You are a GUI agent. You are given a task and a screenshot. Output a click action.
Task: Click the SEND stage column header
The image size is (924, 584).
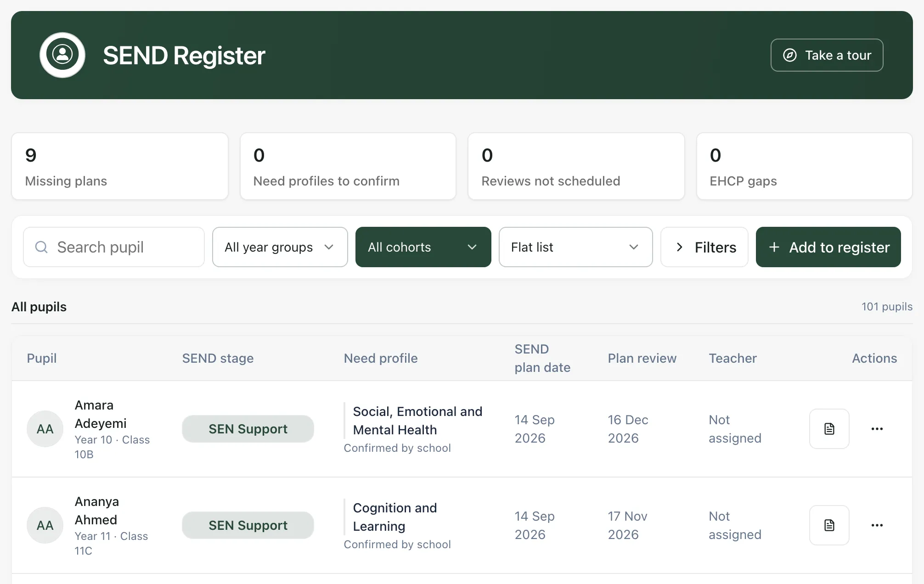coord(218,358)
